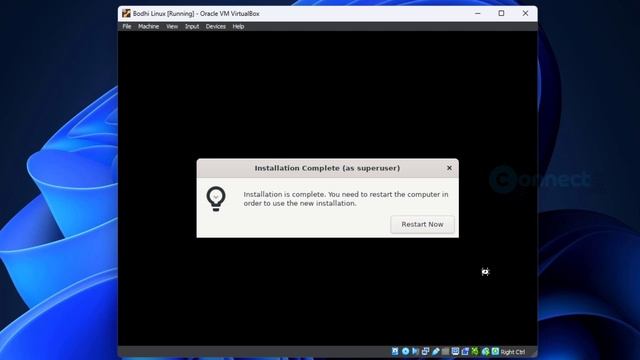Click the keyboard capture icon beside Right Ctrl

495,351
